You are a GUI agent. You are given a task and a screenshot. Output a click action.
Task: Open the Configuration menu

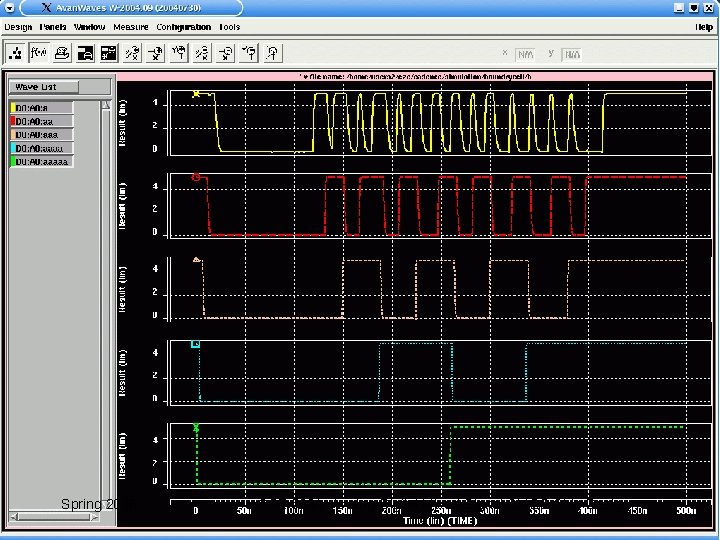click(x=184, y=27)
